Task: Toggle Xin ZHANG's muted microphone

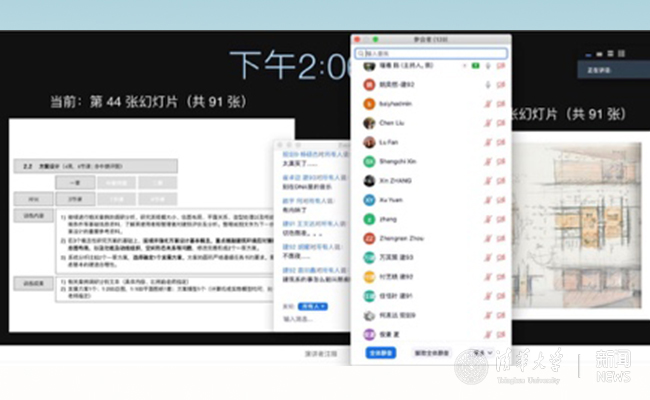Action: point(486,180)
